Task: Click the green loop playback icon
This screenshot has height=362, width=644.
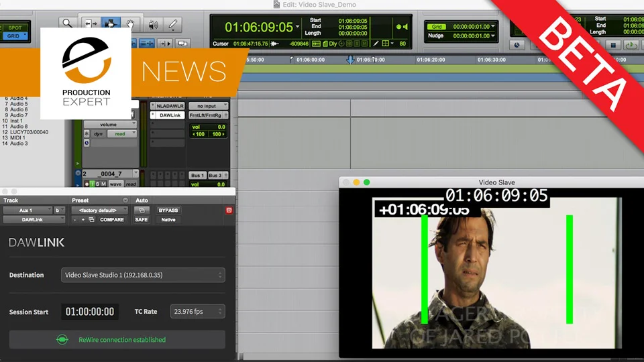Action: tap(631, 45)
